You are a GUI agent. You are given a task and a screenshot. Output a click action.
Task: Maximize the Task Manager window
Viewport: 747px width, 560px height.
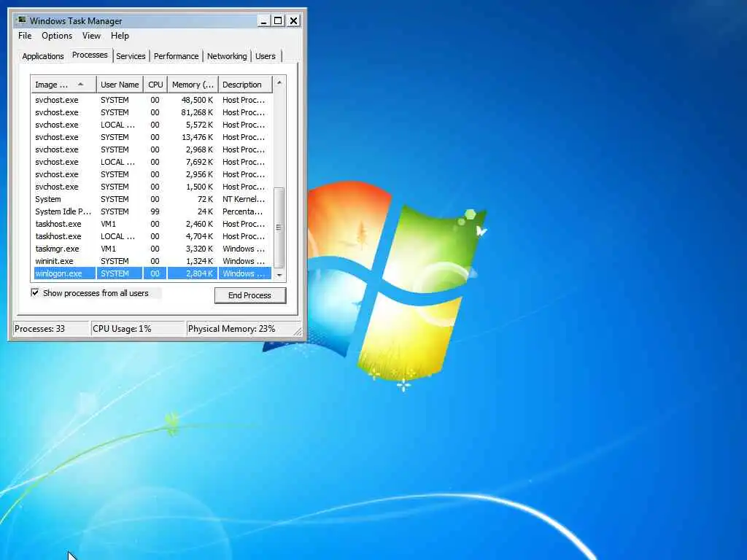coord(278,21)
